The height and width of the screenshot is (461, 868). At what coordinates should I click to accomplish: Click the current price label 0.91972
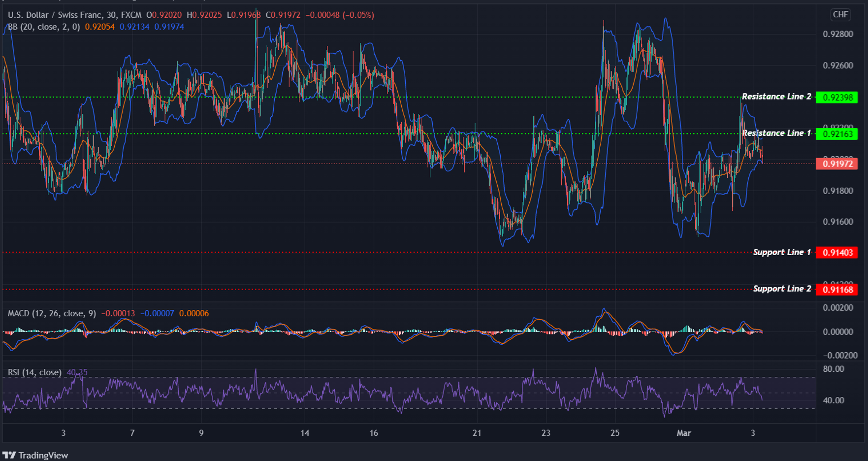click(x=838, y=164)
